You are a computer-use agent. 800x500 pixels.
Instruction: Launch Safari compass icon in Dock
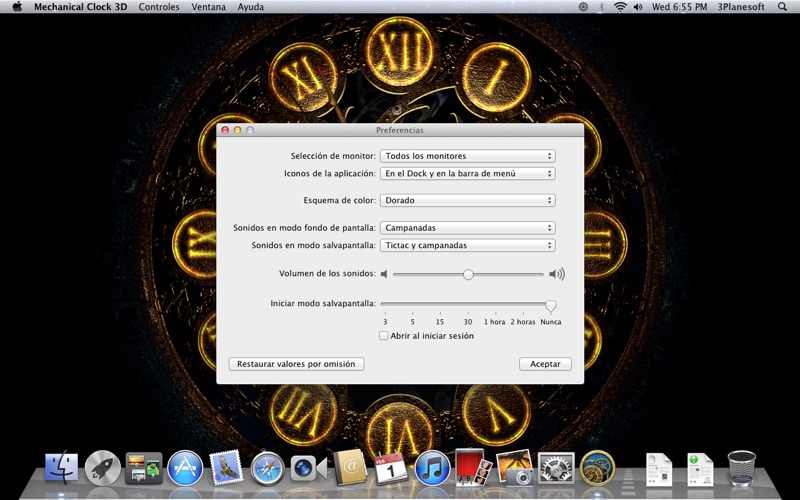point(267,468)
